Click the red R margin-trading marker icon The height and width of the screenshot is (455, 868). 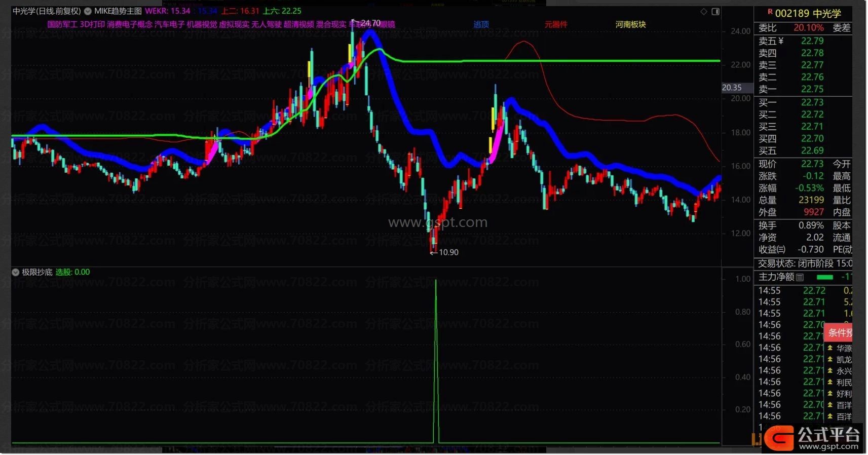[x=770, y=12]
